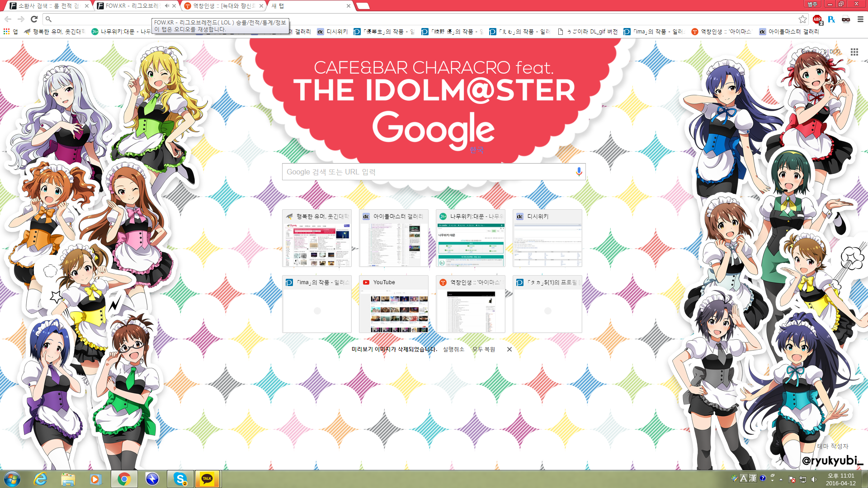Bookmark page with star icon
This screenshot has height=488, width=868.
click(x=802, y=19)
